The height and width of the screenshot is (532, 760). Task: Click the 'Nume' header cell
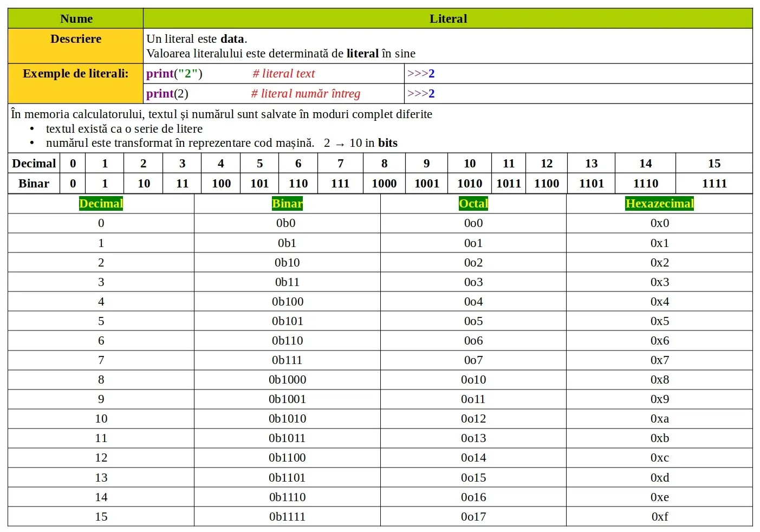point(76,19)
